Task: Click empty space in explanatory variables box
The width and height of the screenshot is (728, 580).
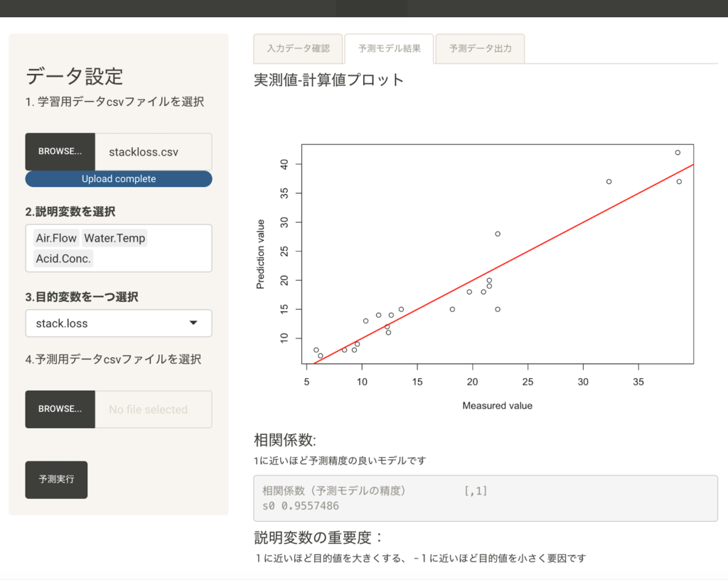Action: 156,259
